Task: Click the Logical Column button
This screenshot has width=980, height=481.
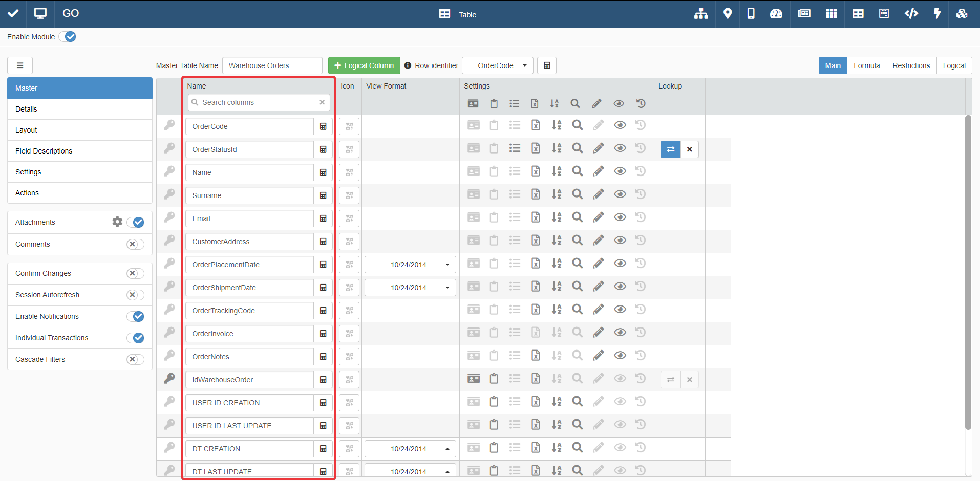Action: pyautogui.click(x=364, y=65)
